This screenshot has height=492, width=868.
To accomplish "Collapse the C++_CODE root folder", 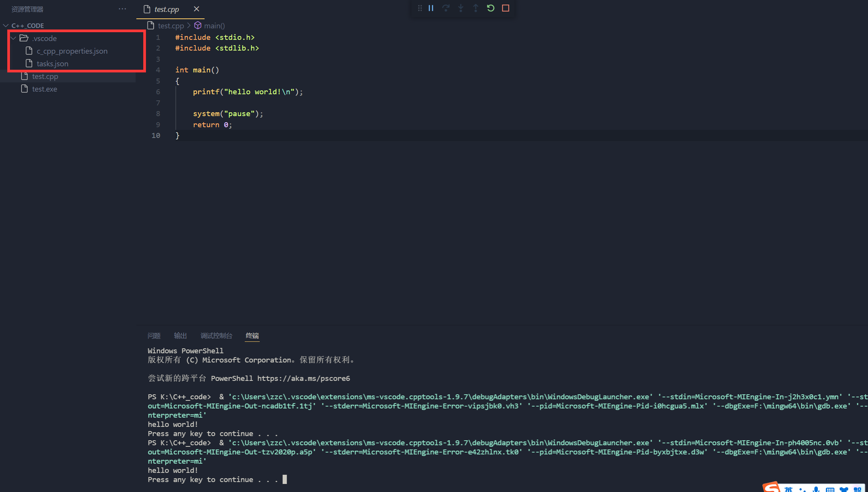I will [x=6, y=26].
